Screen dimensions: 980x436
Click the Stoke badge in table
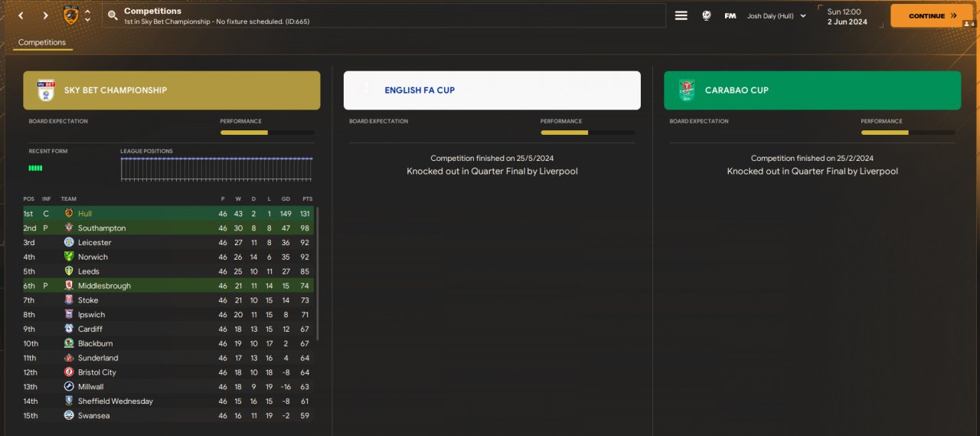point(69,300)
